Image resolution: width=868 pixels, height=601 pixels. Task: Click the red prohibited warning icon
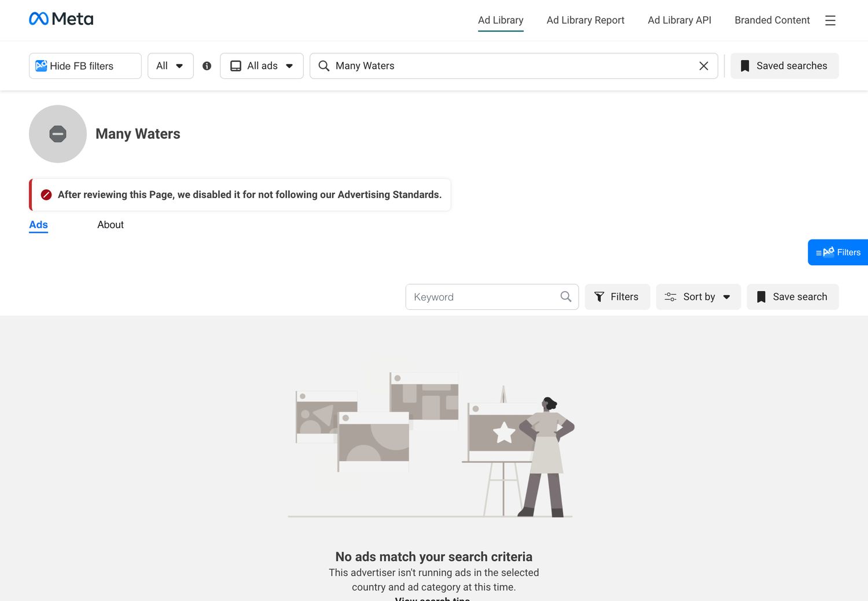click(x=46, y=195)
